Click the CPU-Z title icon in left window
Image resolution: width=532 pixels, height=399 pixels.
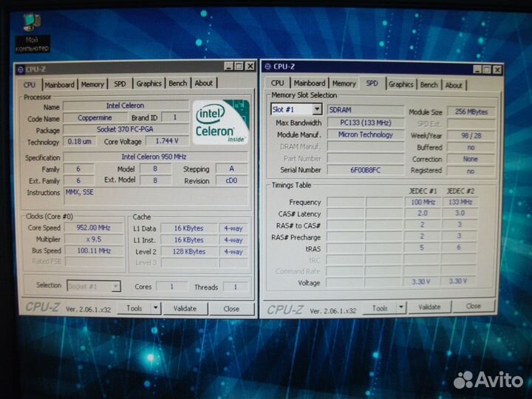click(x=21, y=69)
